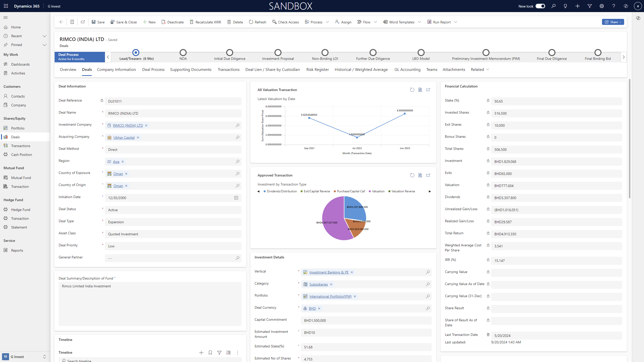Open the GL Accounting tab
The image size is (644, 362).
[407, 70]
